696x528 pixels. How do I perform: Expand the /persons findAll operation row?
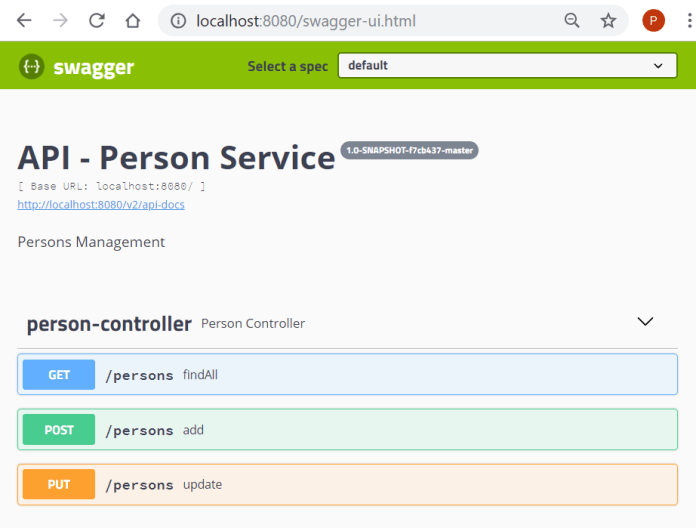coord(348,374)
